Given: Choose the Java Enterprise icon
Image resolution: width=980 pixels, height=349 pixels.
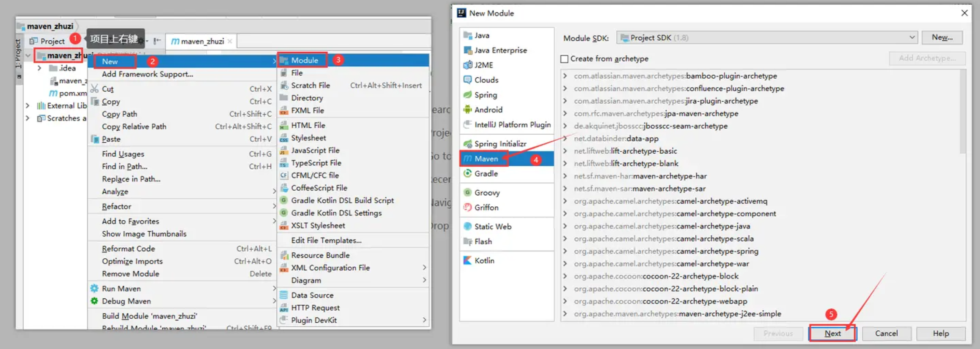Looking at the screenshot, I should pyautogui.click(x=467, y=50).
